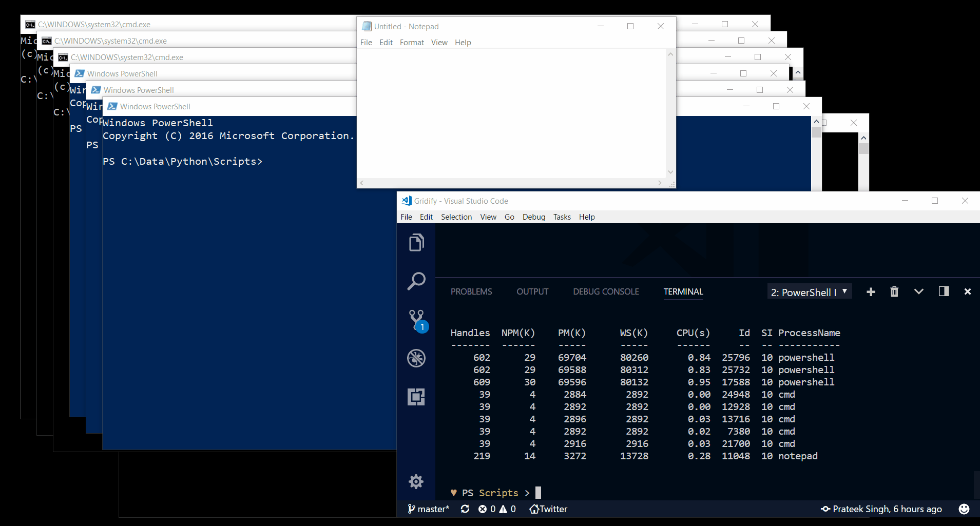Open the Search view in VS Code

tap(416, 281)
